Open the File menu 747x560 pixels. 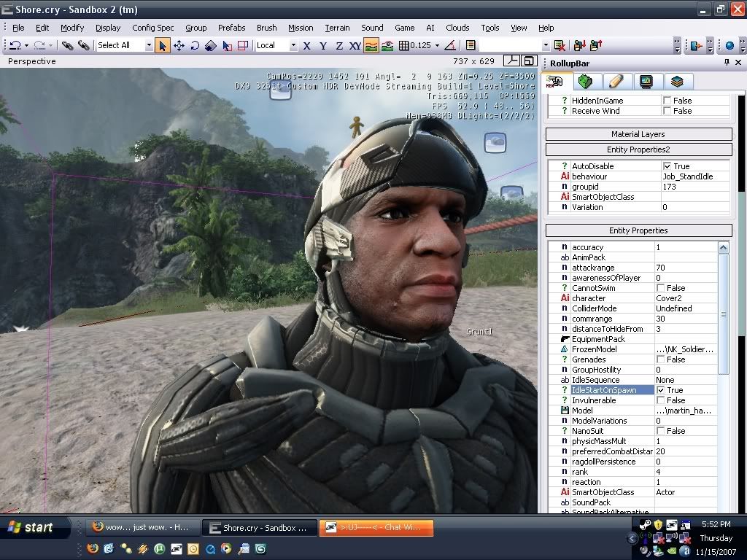point(18,28)
